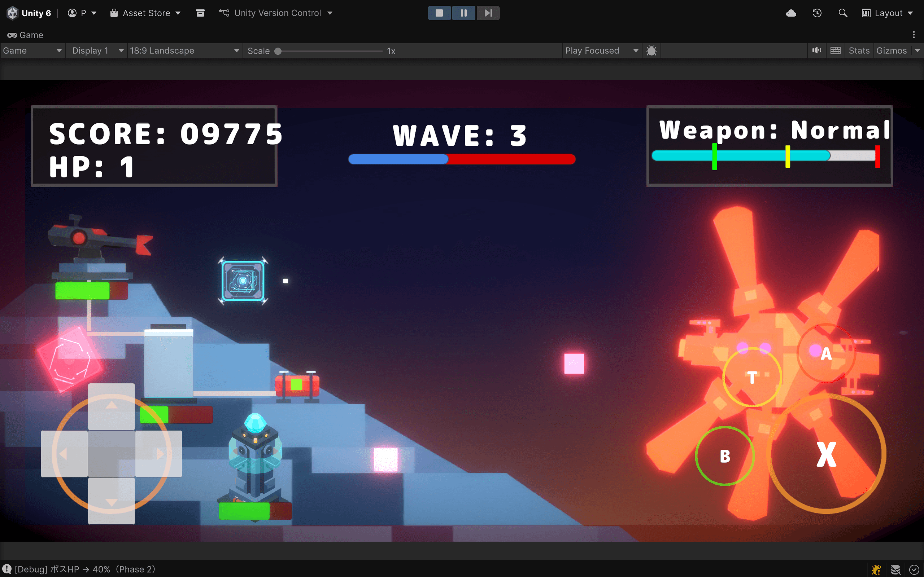Open the package manager box icon

200,13
